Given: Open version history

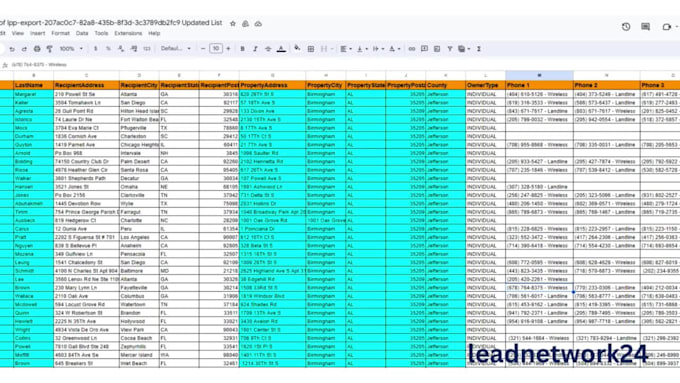Looking at the screenshot, I should pyautogui.click(x=626, y=27).
